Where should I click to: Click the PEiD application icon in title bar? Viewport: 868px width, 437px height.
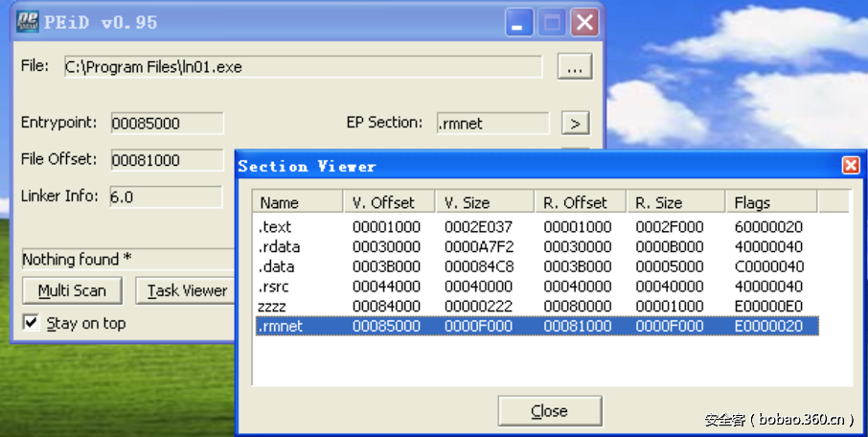27,22
